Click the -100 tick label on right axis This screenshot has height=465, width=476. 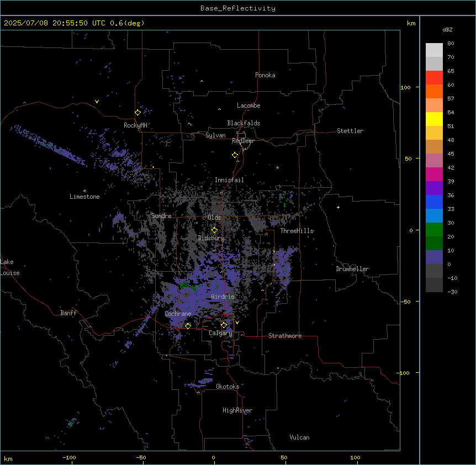404,373
